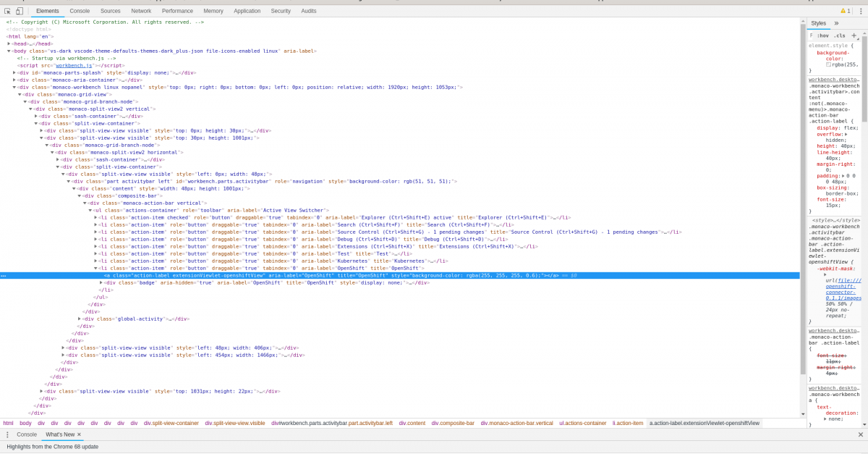868x454 pixels.
Task: Close the What's New drawer tab
Action: (x=79, y=434)
